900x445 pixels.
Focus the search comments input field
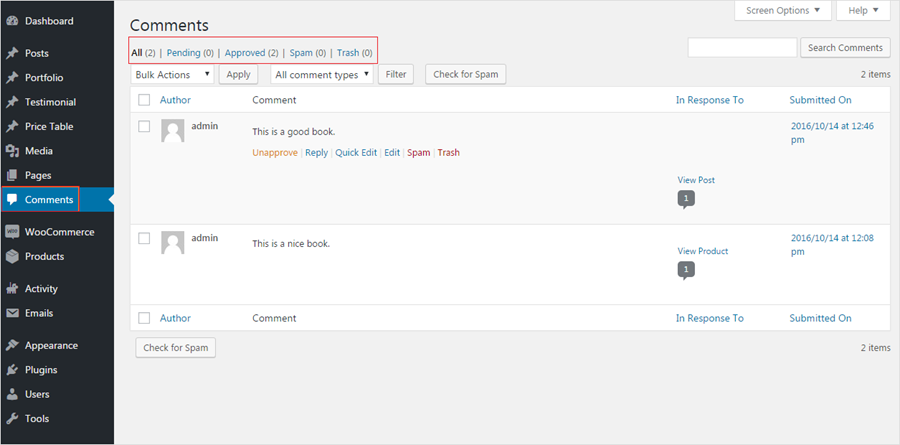coord(742,48)
